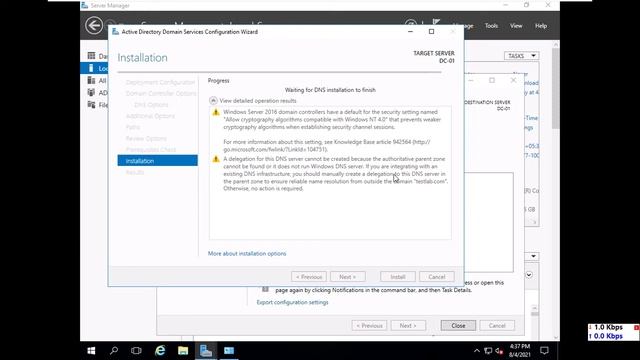This screenshot has width=640, height=360.
Task: Click Cancel in the AD DS wizard
Action: tap(436, 277)
